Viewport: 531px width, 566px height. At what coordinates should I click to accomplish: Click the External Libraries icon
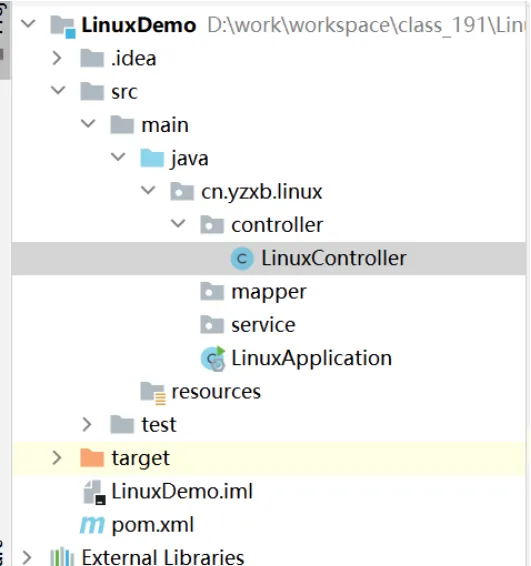pyautogui.click(x=62, y=557)
